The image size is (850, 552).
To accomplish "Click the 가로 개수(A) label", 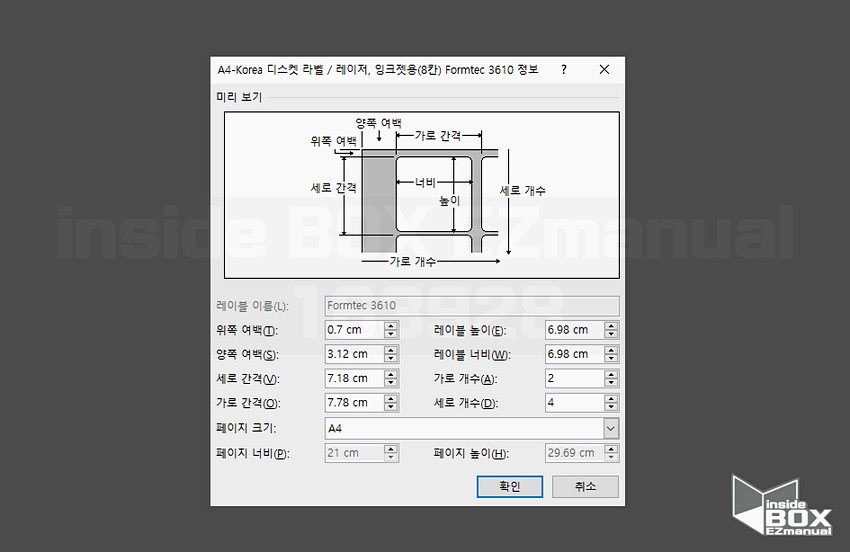I will tap(465, 379).
